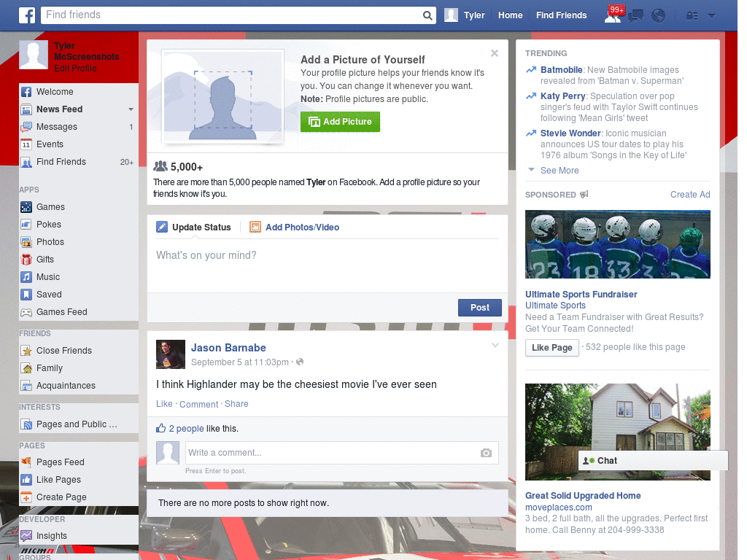Click the Pokes app icon
Screen dimensions: 747x560
pos(26,225)
